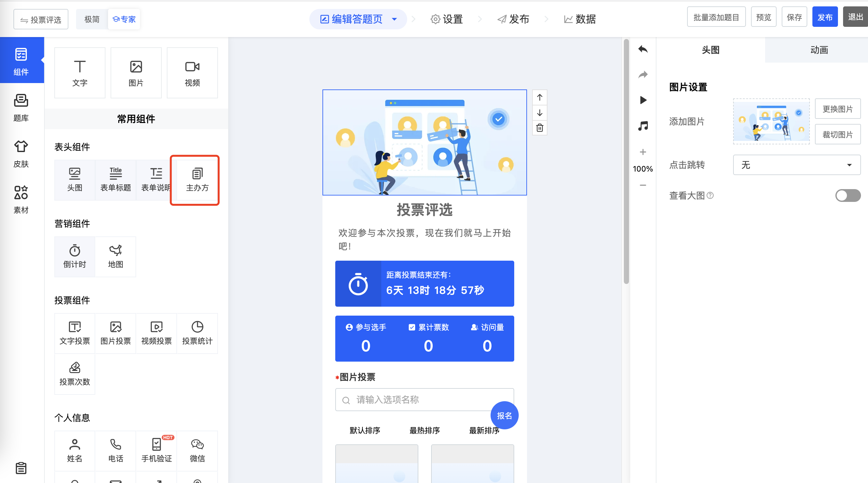Open the 素材 materials panel

[x=21, y=200]
